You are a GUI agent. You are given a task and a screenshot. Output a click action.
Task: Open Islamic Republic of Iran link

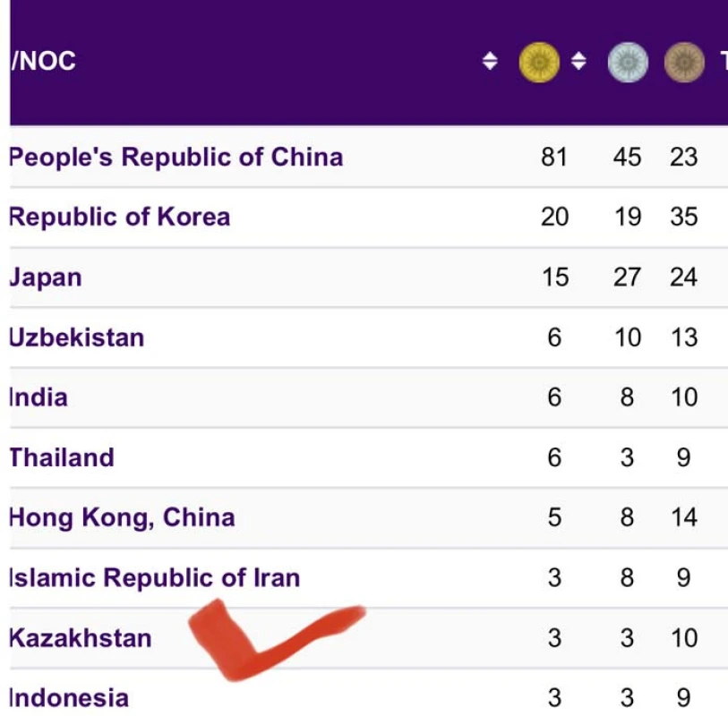tap(154, 578)
